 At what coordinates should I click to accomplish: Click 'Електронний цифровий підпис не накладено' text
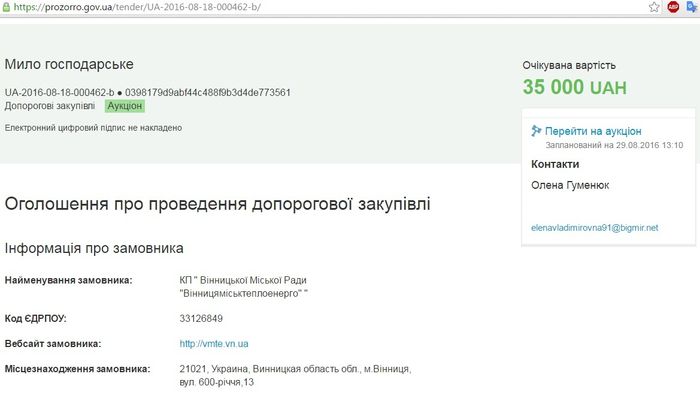(93, 128)
